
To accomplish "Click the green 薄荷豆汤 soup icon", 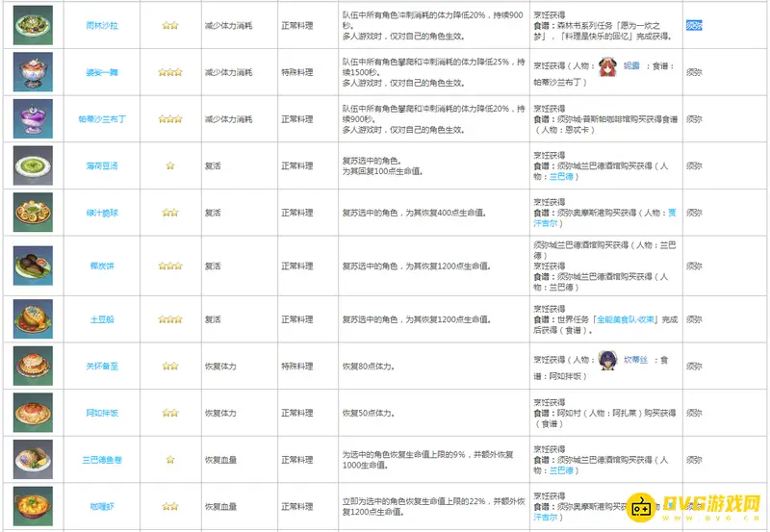I will (33, 165).
